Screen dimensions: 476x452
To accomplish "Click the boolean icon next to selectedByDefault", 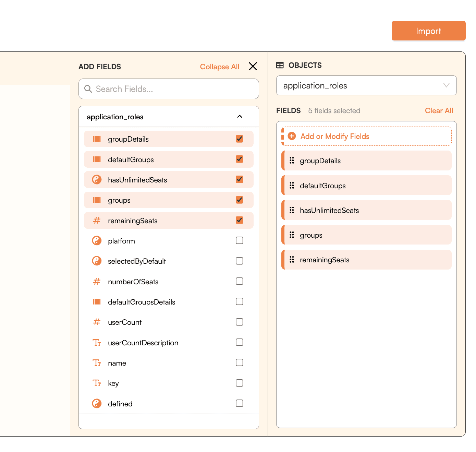I will [x=97, y=261].
